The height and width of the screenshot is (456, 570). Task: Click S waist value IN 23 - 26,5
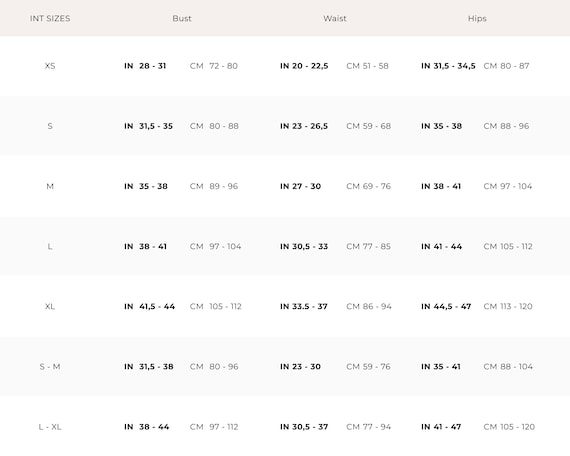tap(304, 126)
